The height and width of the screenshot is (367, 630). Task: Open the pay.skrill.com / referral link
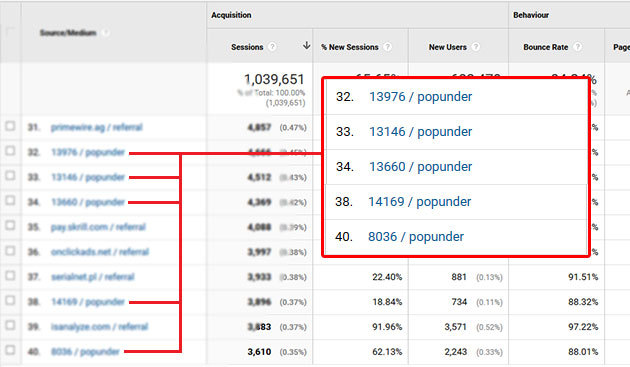(98, 227)
